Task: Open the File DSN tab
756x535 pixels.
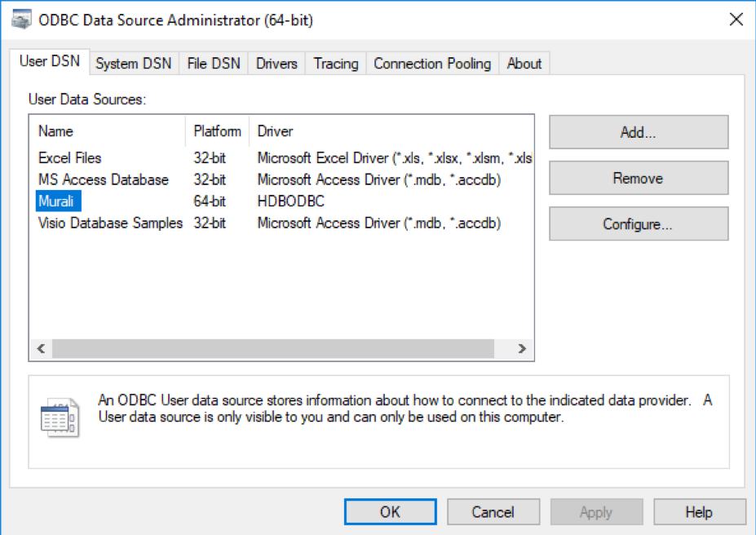Action: [x=214, y=64]
